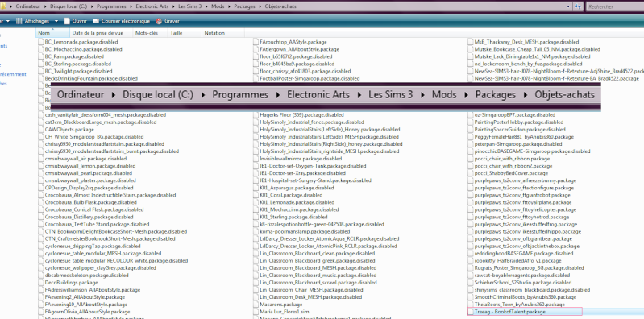Select SmoothCriminalBoots_byAnubis360.package file name
This screenshot has width=644, height=319.
click(x=526, y=296)
